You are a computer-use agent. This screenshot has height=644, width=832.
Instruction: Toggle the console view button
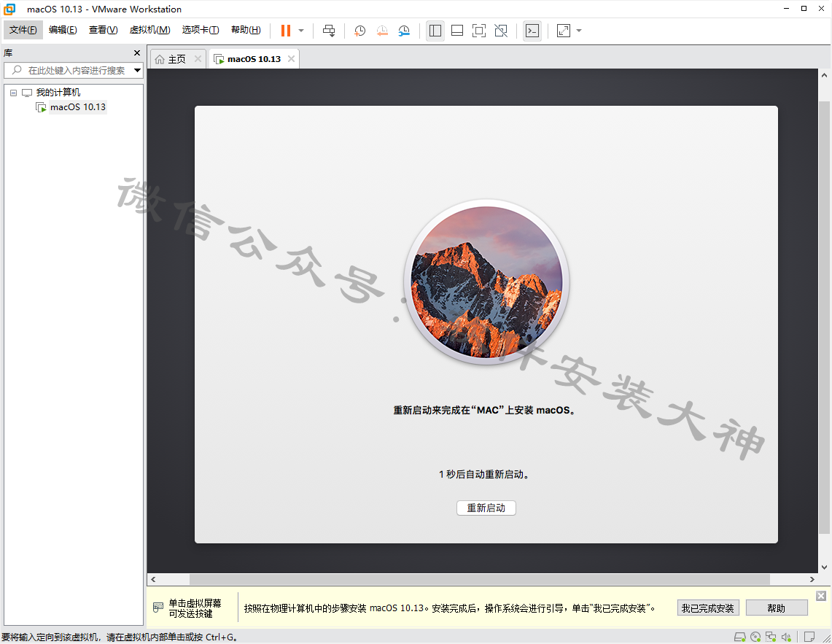532,31
